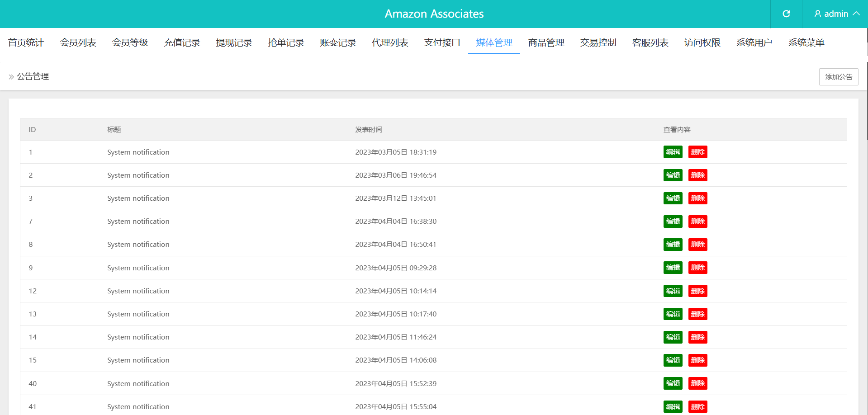This screenshot has height=415, width=868.
Task: Delete notification row ID 40
Action: (697, 383)
